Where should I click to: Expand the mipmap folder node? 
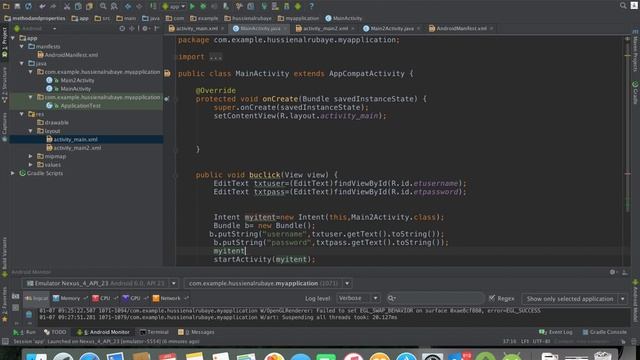pyautogui.click(x=31, y=156)
